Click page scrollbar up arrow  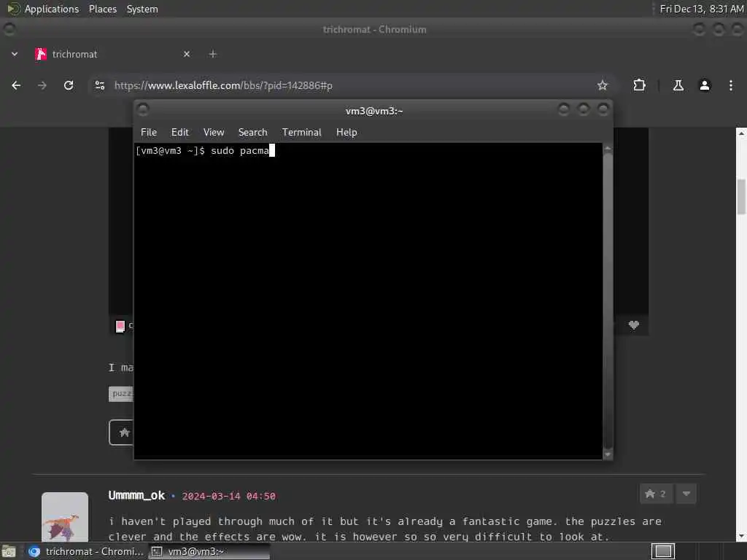click(x=741, y=133)
